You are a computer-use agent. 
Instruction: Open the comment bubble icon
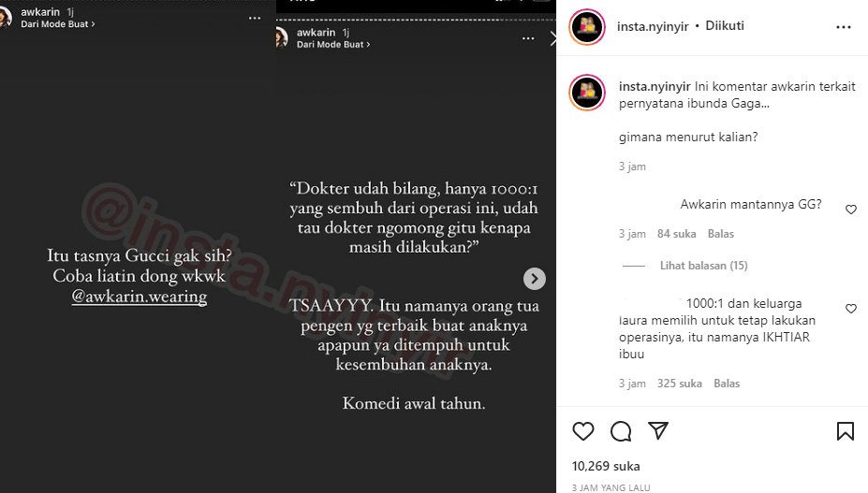(621, 431)
